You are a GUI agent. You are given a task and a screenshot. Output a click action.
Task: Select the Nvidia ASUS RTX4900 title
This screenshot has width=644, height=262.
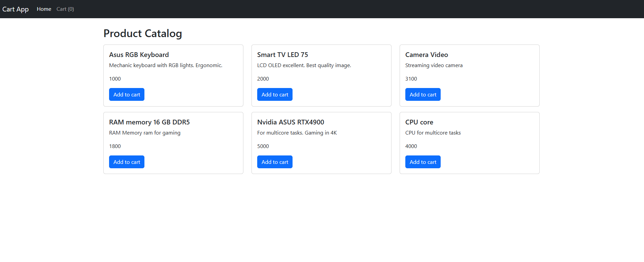click(291, 122)
